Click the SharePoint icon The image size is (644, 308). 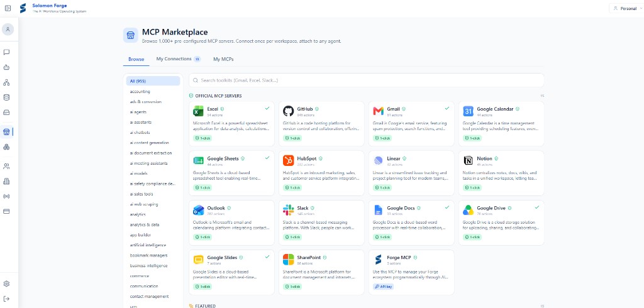coord(288,260)
